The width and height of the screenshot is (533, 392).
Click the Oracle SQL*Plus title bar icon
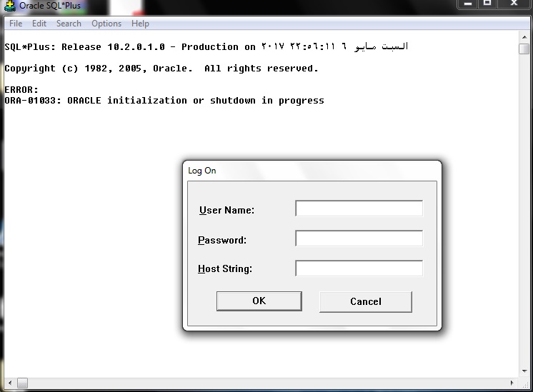click(10, 6)
